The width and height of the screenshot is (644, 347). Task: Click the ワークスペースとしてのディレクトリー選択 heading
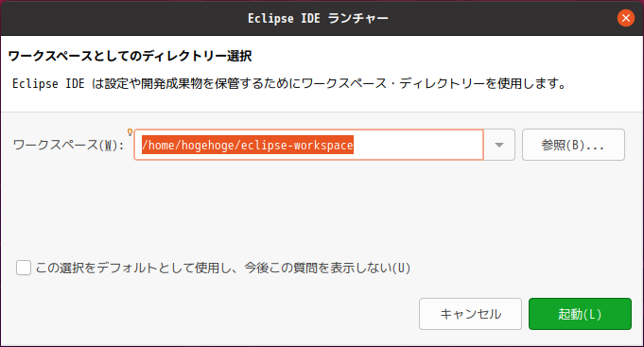[130, 56]
